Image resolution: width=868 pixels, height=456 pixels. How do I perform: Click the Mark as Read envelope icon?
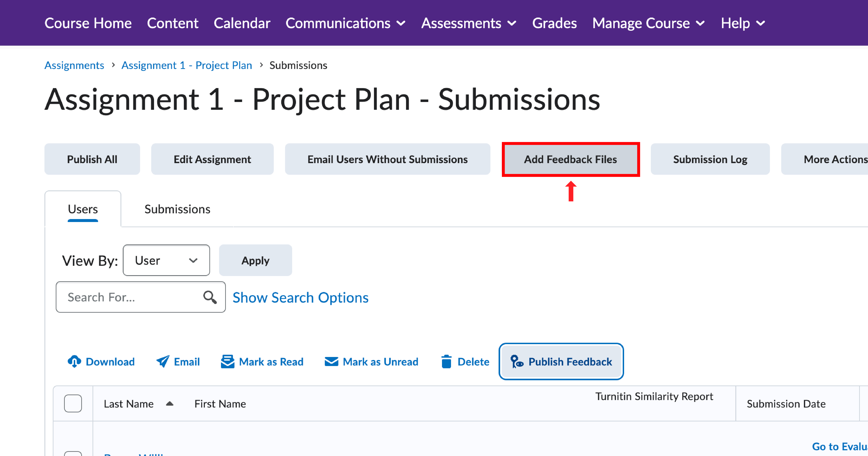coord(228,361)
